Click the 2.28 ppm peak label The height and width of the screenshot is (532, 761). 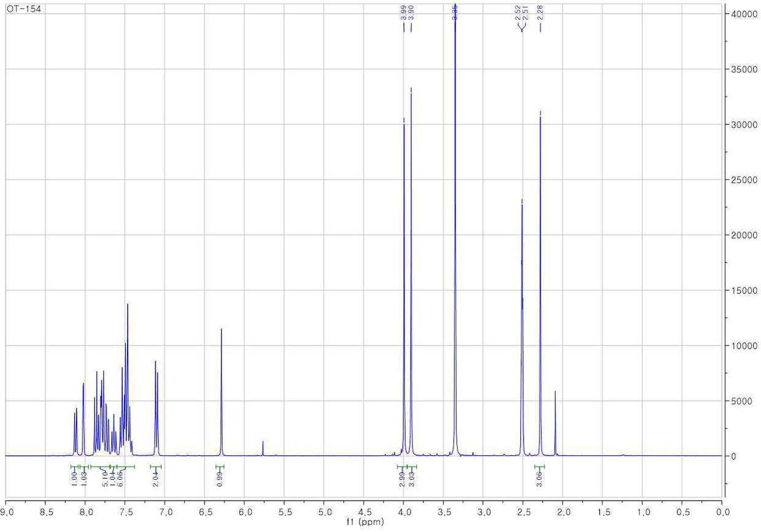[x=540, y=13]
